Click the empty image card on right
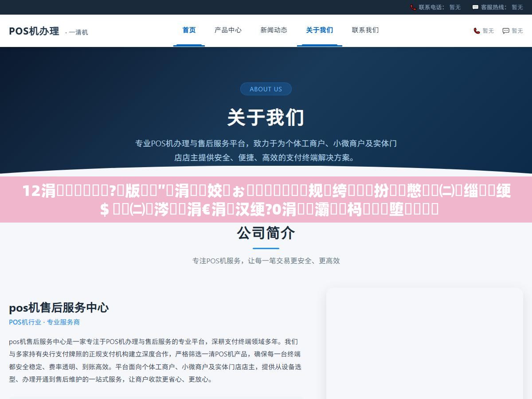Image resolution: width=532 pixels, height=399 pixels. [424, 344]
